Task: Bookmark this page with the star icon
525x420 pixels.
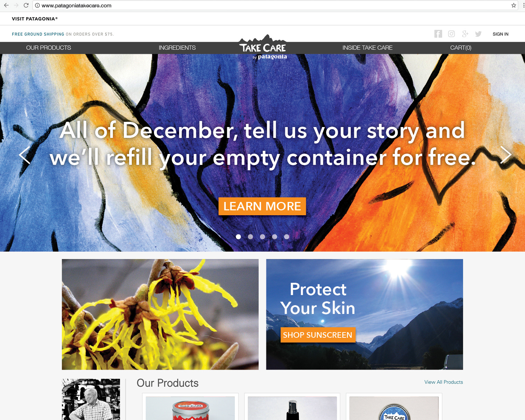Action: coord(513,5)
